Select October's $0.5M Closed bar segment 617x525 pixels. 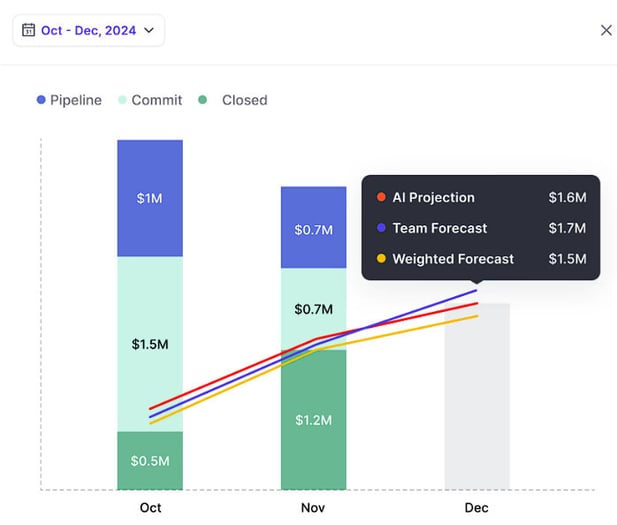(x=150, y=461)
